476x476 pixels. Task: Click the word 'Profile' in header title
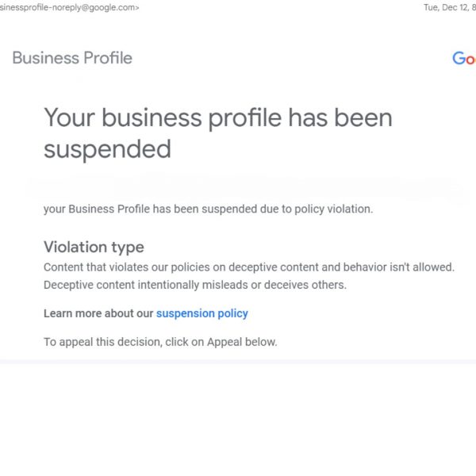108,58
